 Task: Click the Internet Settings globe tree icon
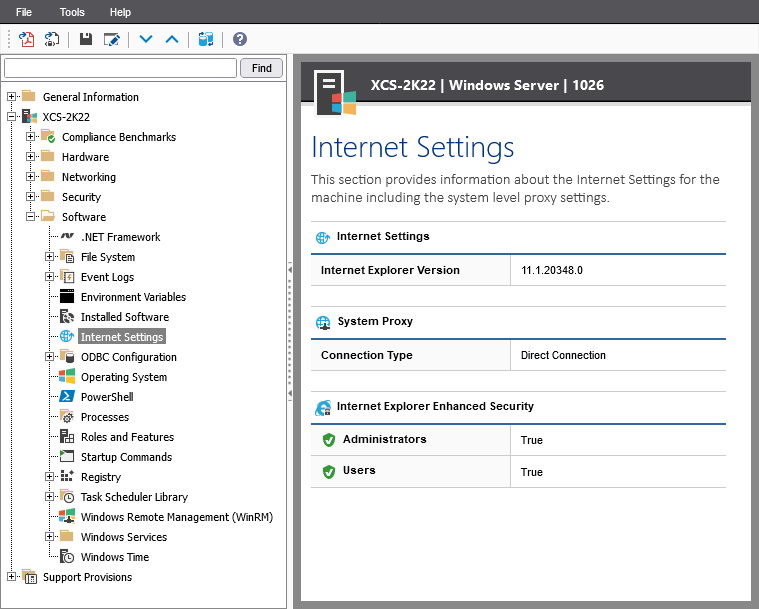pyautogui.click(x=67, y=336)
